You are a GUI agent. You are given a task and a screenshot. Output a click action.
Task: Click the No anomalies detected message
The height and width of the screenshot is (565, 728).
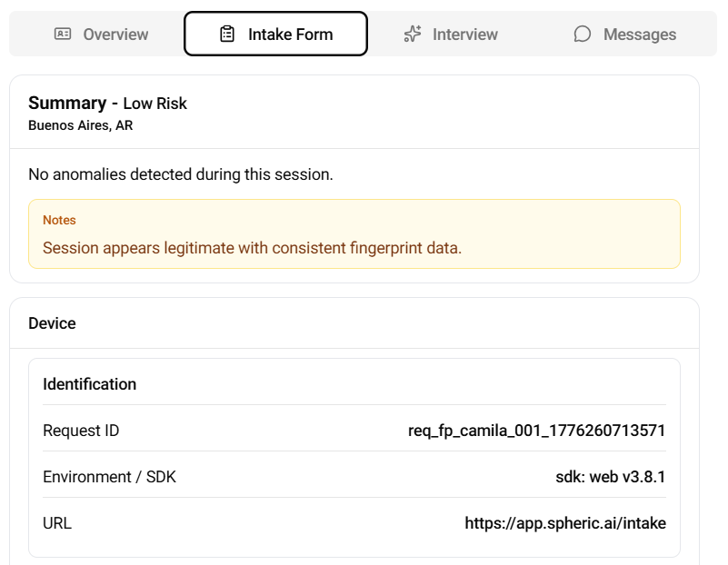click(181, 173)
